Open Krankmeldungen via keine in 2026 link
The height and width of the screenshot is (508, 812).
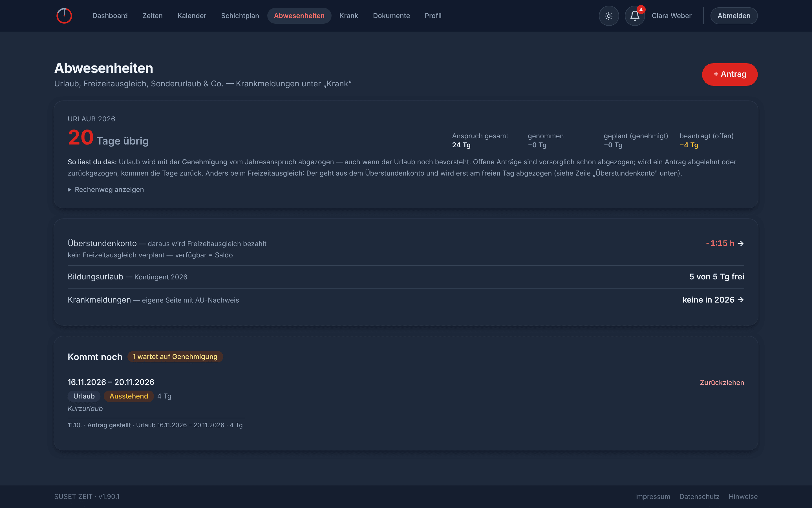click(713, 300)
